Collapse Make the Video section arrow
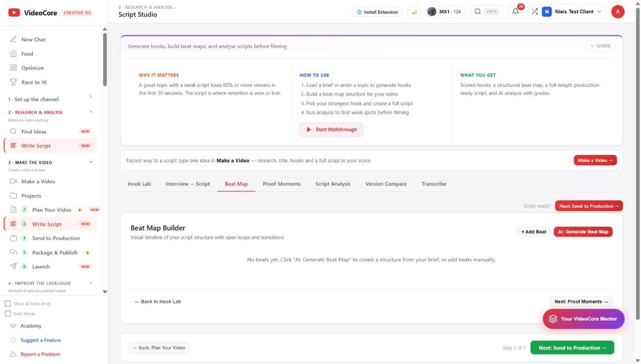 click(x=91, y=162)
